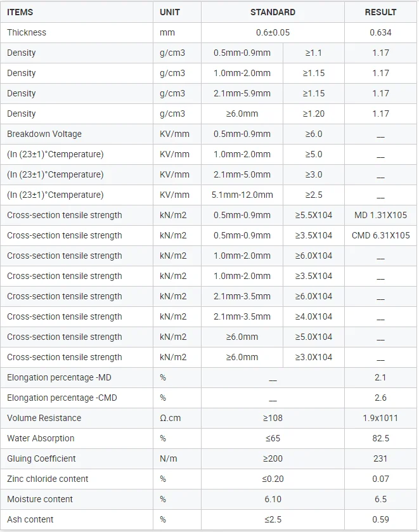This screenshot has height=532, width=419.
Task: Select the Zinc chloride content cell
Action: point(48,479)
